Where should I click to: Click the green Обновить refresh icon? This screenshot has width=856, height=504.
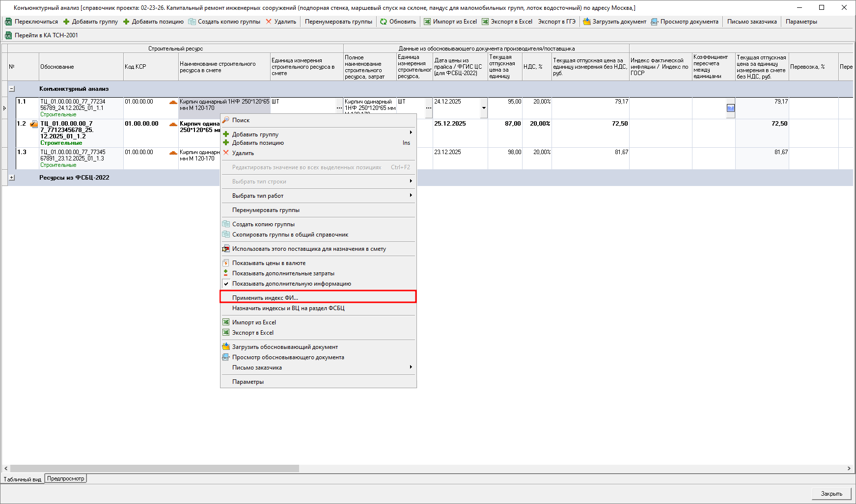[384, 22]
